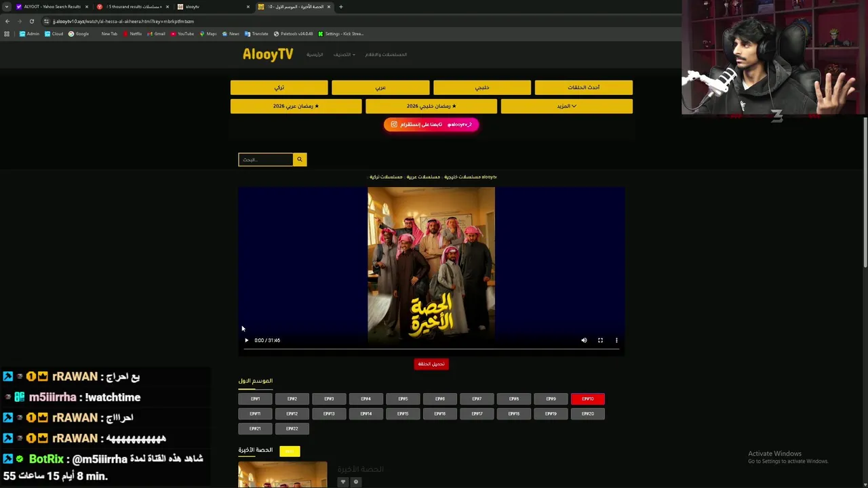Viewport: 868px width, 488px height.
Task: Open المسلسلات والافلام nav menu item
Action: (x=386, y=54)
